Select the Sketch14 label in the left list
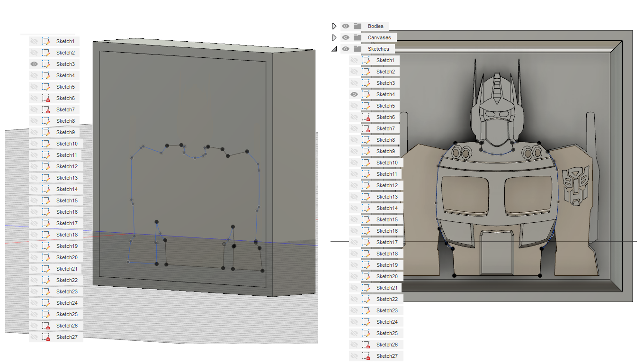The image size is (644, 364). click(x=67, y=189)
